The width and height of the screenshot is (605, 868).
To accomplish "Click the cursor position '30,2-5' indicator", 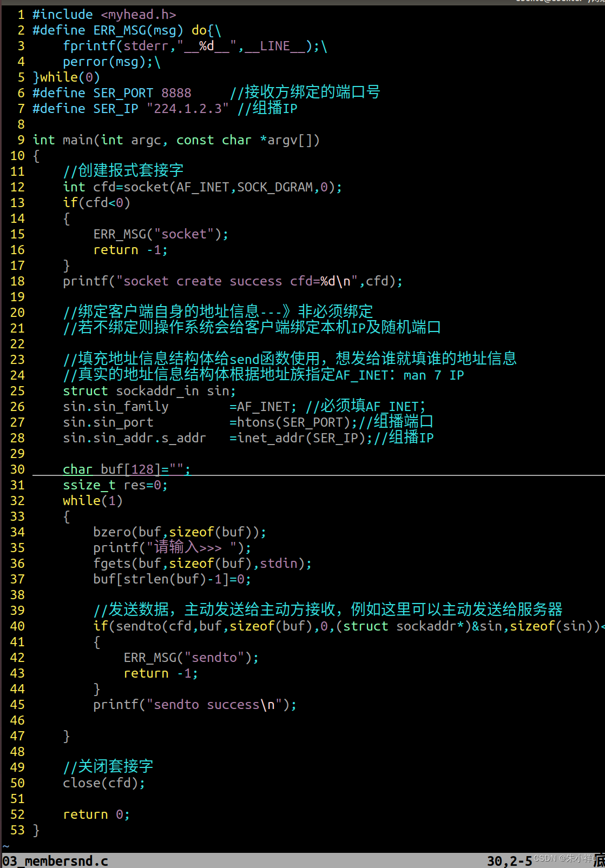I will coord(510,861).
